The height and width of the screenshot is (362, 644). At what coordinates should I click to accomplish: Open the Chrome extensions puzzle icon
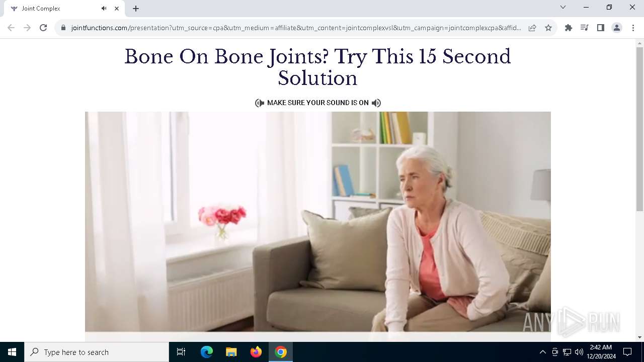569,28
